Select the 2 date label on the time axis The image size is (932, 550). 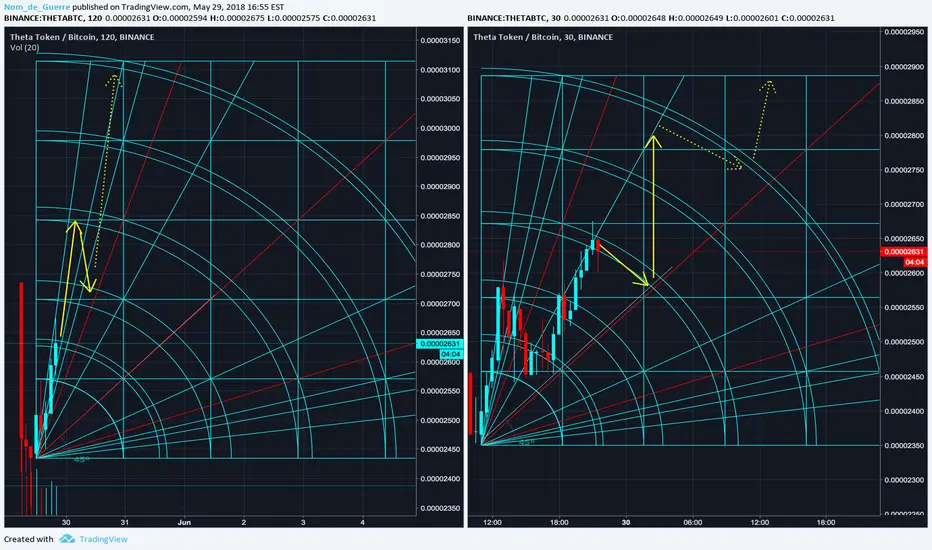click(244, 522)
